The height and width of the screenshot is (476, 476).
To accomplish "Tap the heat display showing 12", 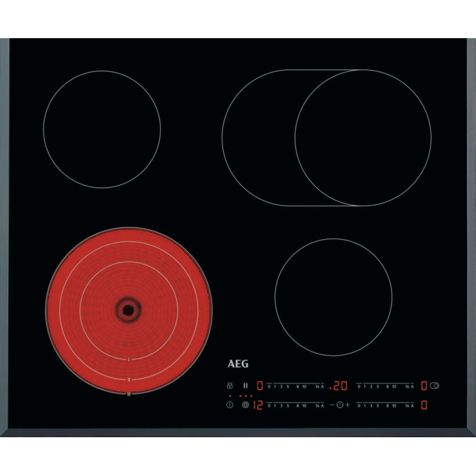I will pyautogui.click(x=258, y=405).
